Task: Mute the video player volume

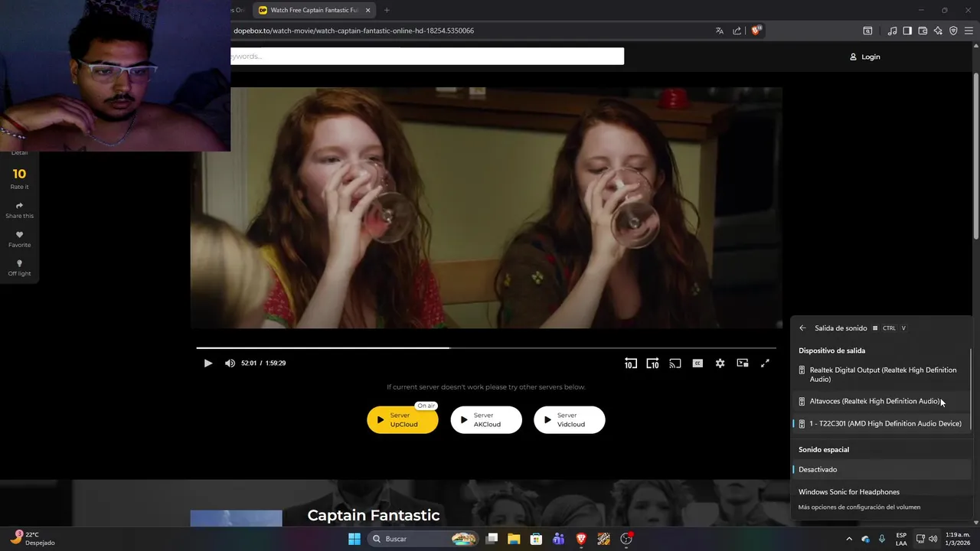Action: click(x=230, y=364)
